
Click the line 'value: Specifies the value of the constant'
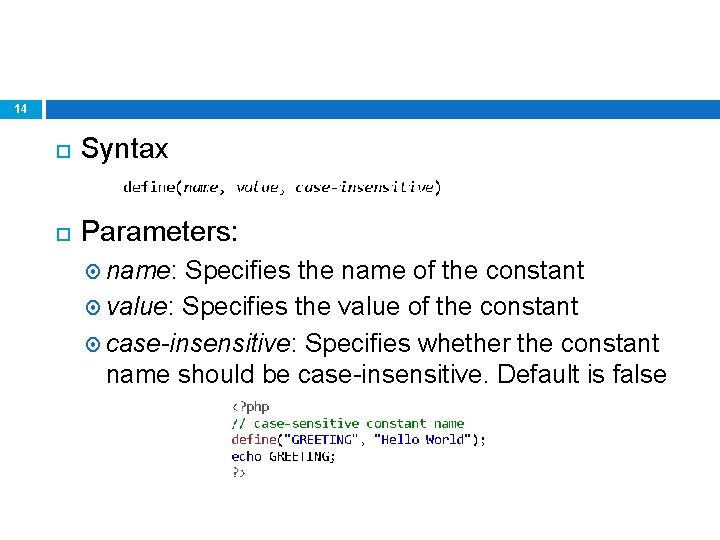(x=343, y=306)
